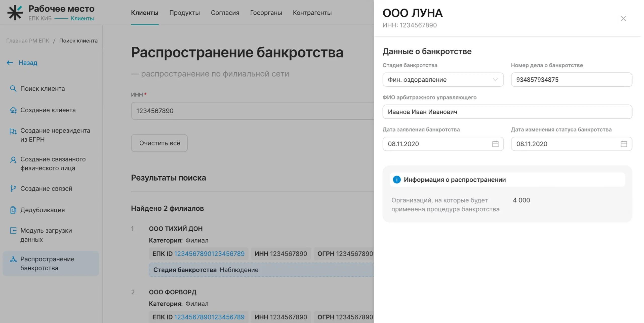644x323 pixels.
Task: Click the back arrow icon
Action: coord(10,62)
